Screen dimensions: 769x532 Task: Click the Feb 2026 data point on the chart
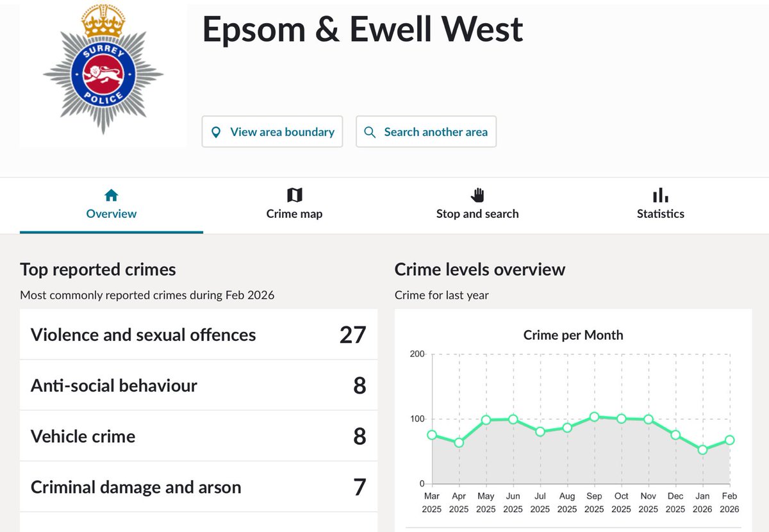729,440
